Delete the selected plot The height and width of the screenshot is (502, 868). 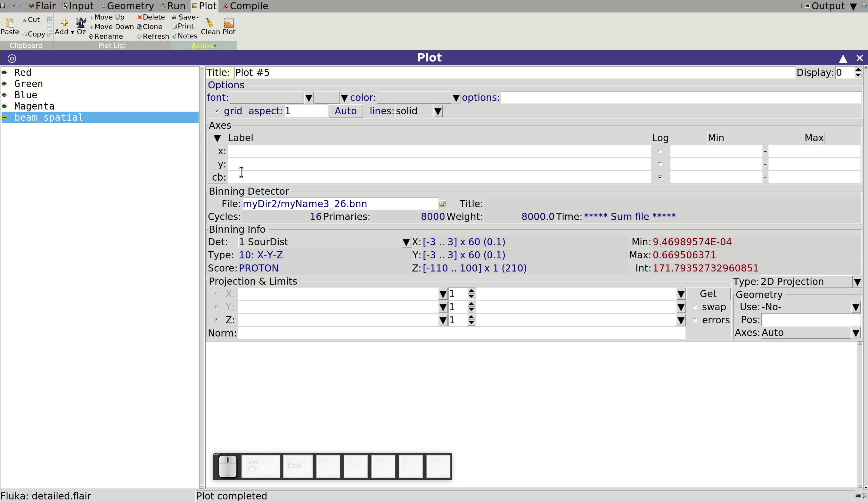[151, 17]
